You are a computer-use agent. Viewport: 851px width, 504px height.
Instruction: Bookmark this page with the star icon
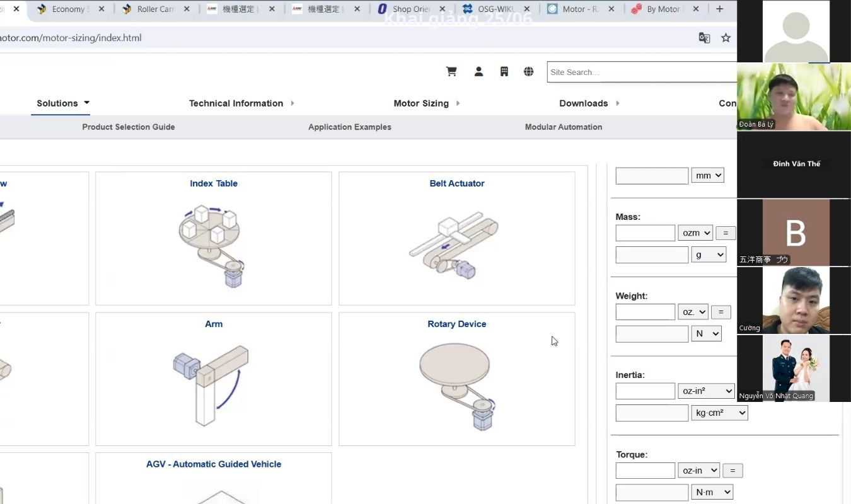pos(726,38)
